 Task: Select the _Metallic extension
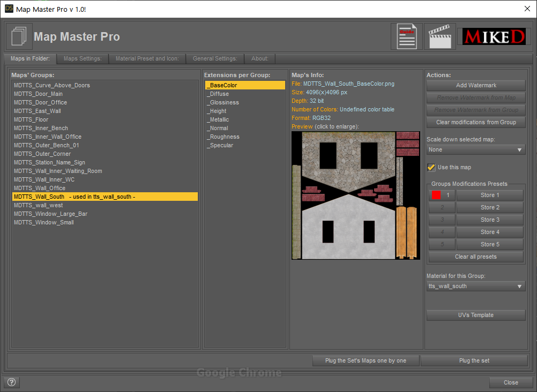pos(245,119)
